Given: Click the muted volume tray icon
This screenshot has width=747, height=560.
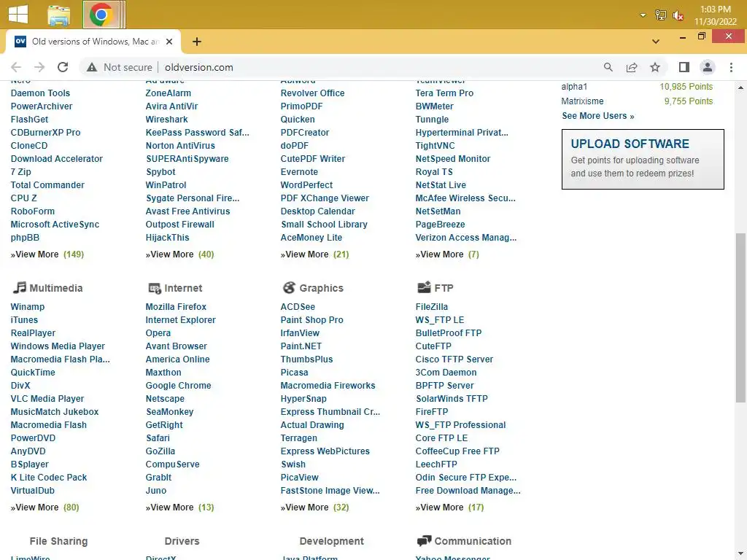Looking at the screenshot, I should pos(678,15).
